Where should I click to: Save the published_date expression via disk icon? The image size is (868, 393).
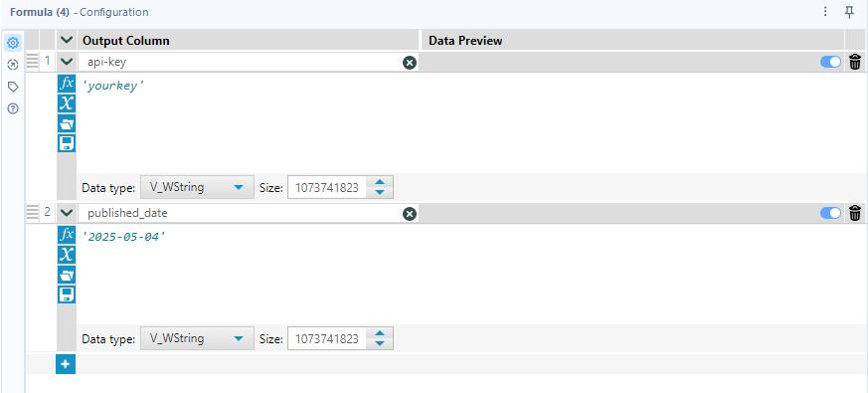pyautogui.click(x=67, y=295)
